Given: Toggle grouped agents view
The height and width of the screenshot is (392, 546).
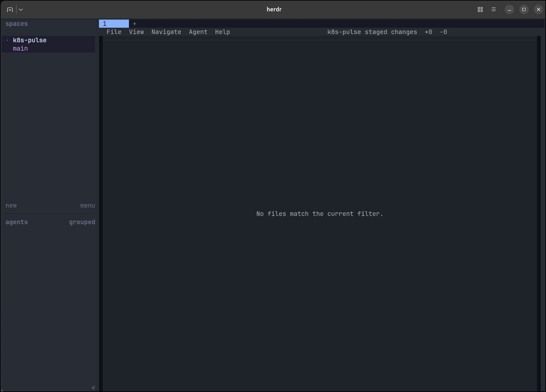Looking at the screenshot, I should tap(82, 222).
